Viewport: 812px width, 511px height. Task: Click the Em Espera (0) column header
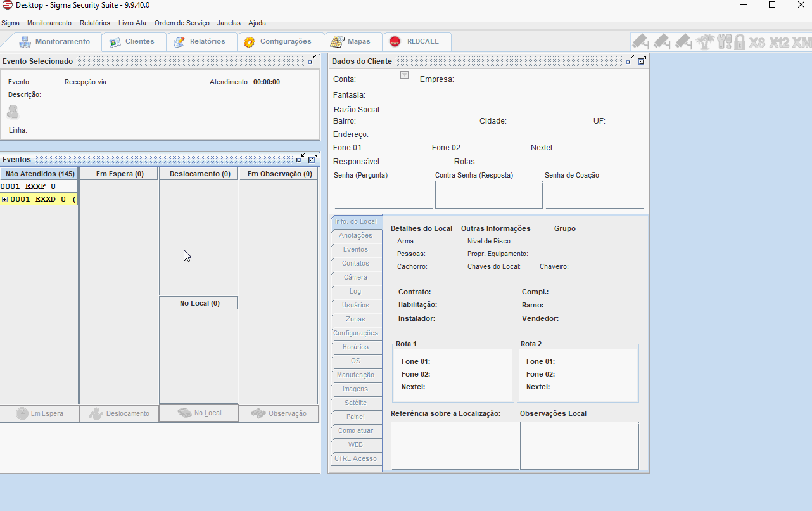pos(119,174)
